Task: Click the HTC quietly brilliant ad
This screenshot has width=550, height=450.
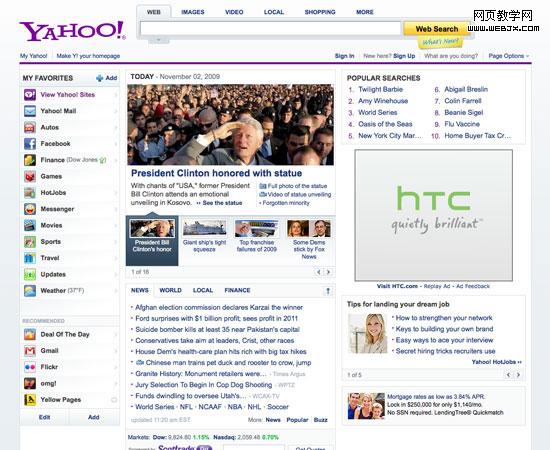Action: [x=434, y=215]
